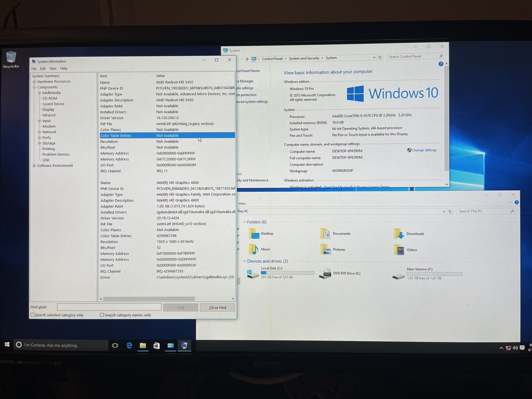Enable Search category names only checkbox
This screenshot has width=532, height=399.
tap(102, 315)
